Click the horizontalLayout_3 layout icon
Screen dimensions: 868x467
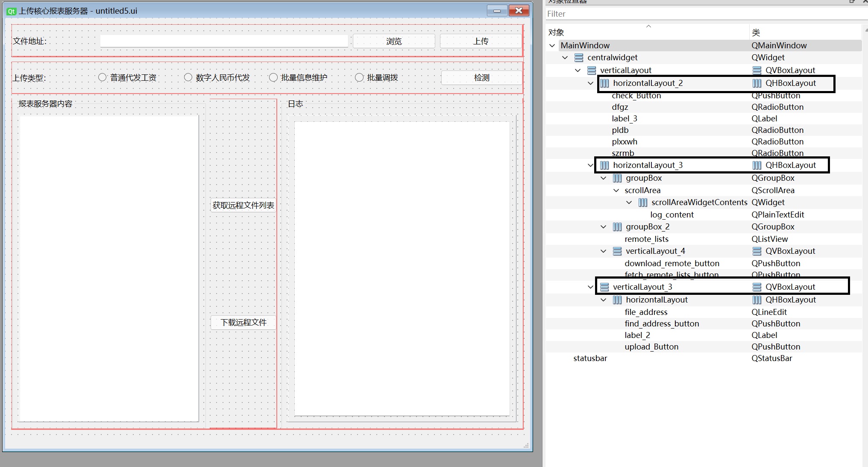tap(604, 165)
